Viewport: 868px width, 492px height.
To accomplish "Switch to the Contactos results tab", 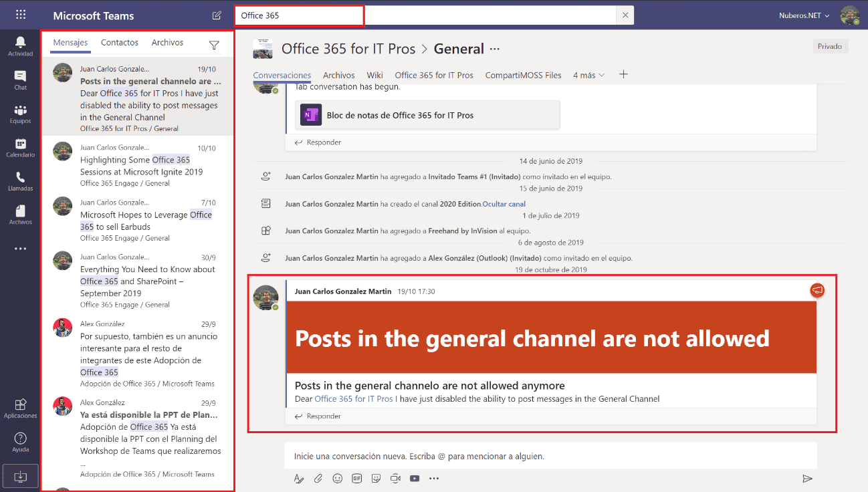I will point(120,43).
